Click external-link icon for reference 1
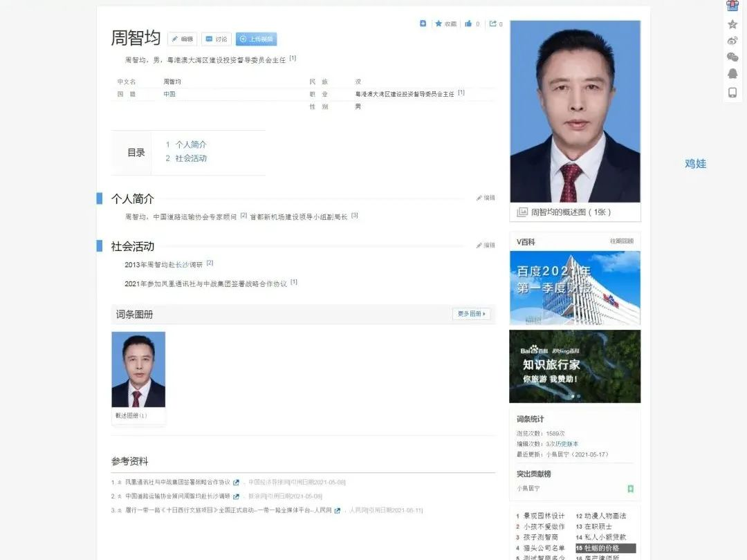The width and height of the screenshot is (747, 560). click(x=236, y=483)
